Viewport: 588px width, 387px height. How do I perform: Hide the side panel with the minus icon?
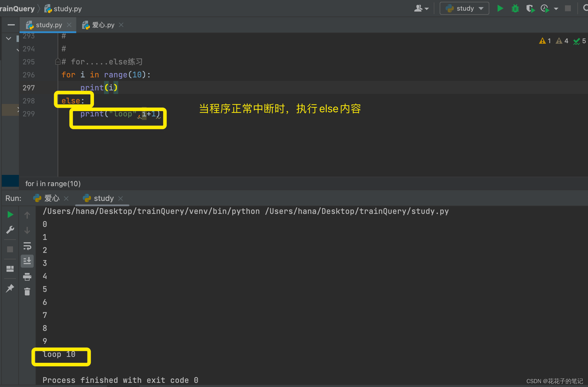click(x=11, y=25)
